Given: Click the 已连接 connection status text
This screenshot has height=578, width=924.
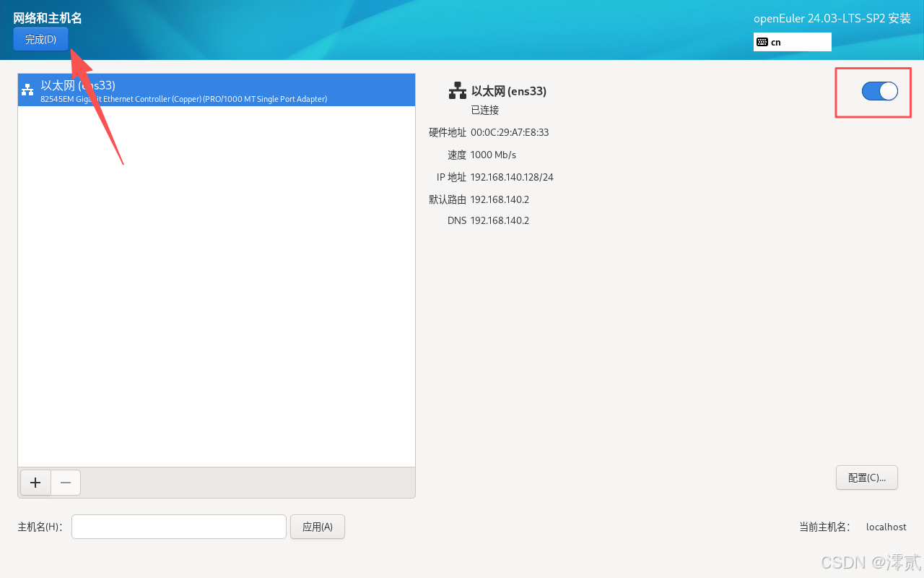Looking at the screenshot, I should 485,110.
